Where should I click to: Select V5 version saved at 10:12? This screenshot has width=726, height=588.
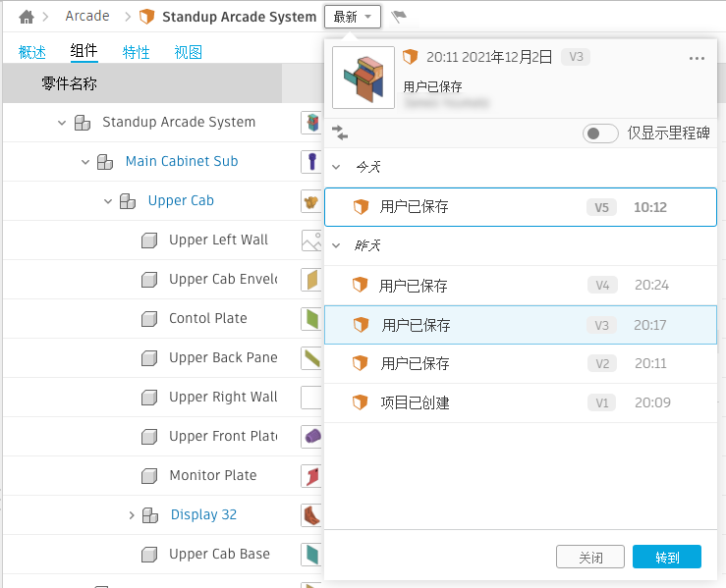(521, 207)
